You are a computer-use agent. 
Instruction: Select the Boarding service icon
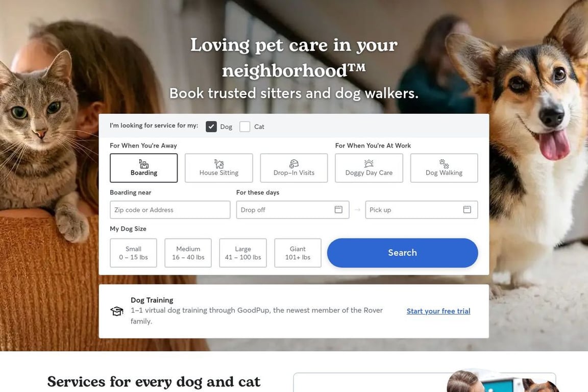pyautogui.click(x=143, y=163)
